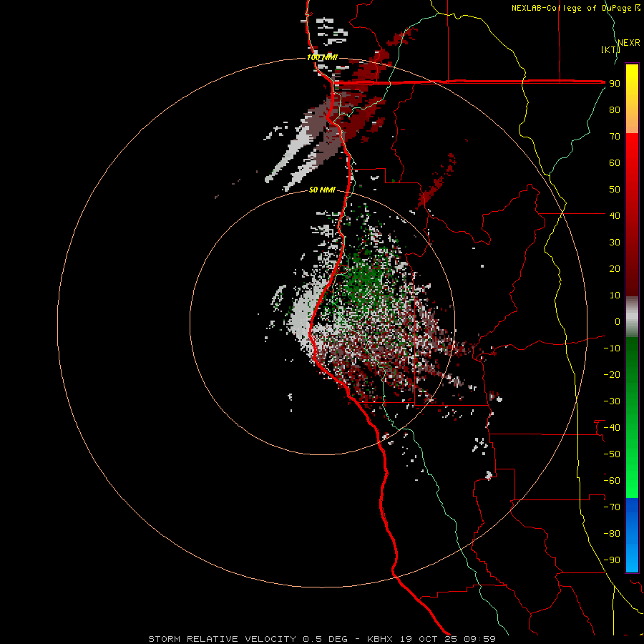Pick the scale value -10
The image size is (644, 644).
pos(612,348)
